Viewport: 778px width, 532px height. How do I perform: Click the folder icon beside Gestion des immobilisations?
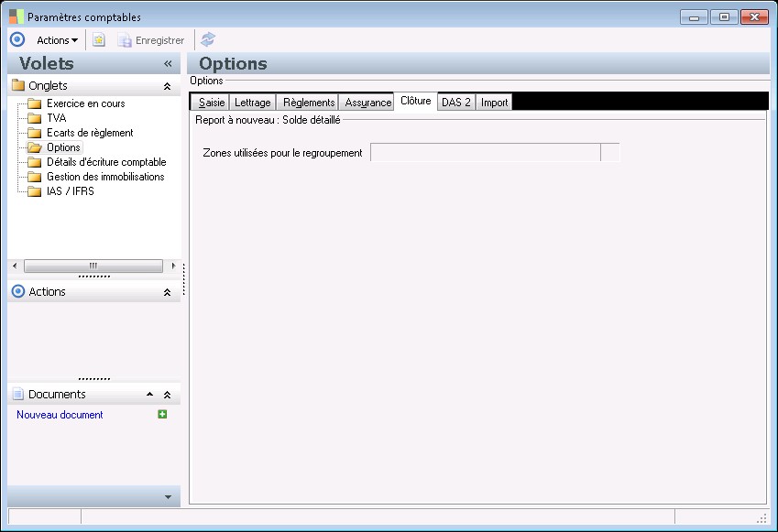click(x=34, y=177)
